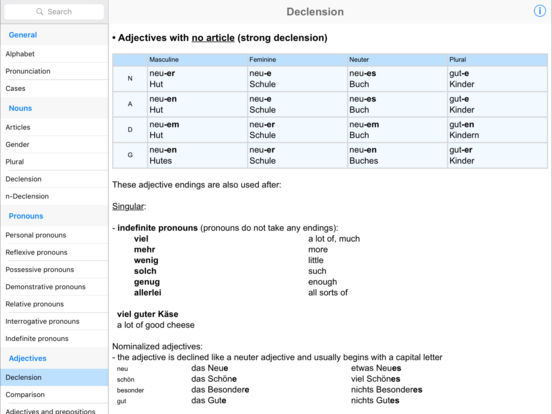Click the Declension item under Nouns
The height and width of the screenshot is (414, 552).
pos(54,179)
